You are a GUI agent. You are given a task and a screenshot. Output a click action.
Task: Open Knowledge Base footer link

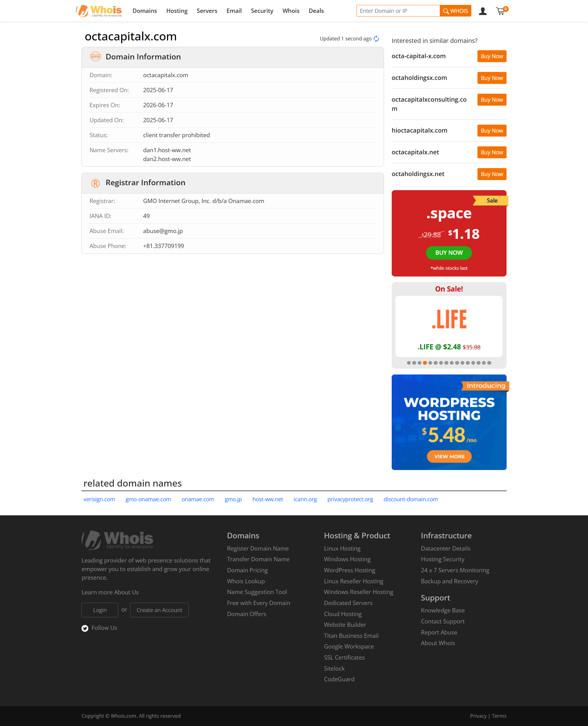point(443,610)
